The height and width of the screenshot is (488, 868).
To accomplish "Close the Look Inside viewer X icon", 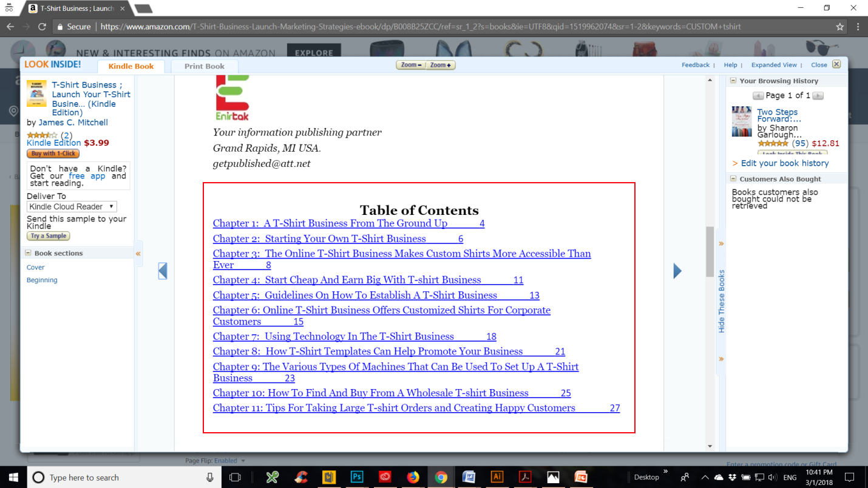I will click(x=836, y=64).
